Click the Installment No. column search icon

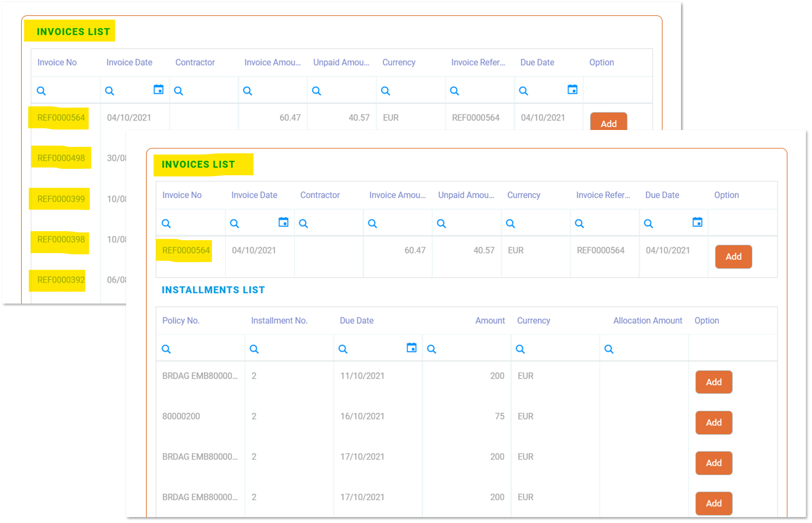(x=254, y=349)
